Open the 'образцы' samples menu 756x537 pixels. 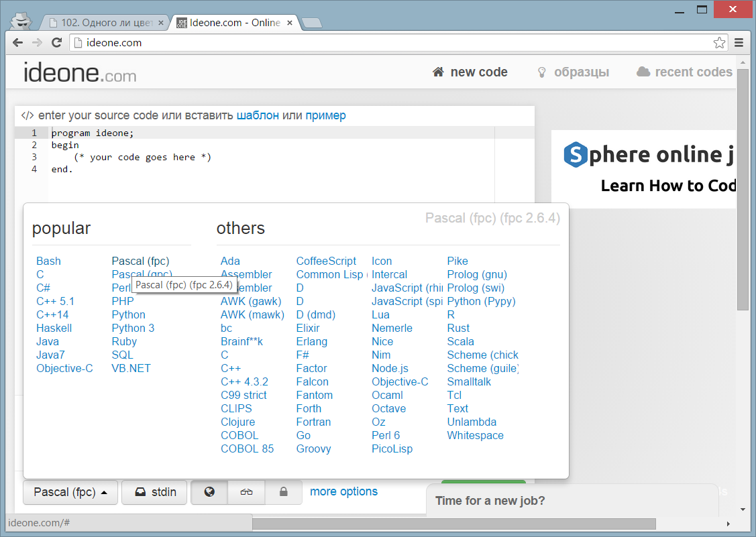point(574,72)
